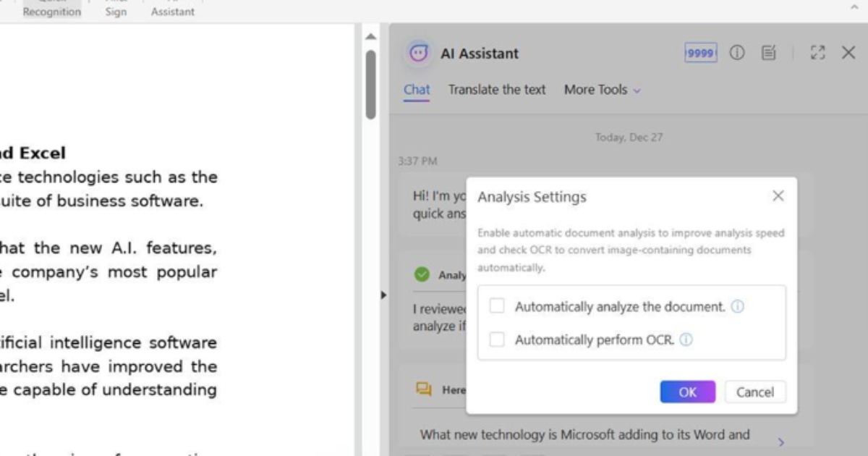Close the Analysis Settings dialog
The height and width of the screenshot is (456, 868).
click(778, 195)
